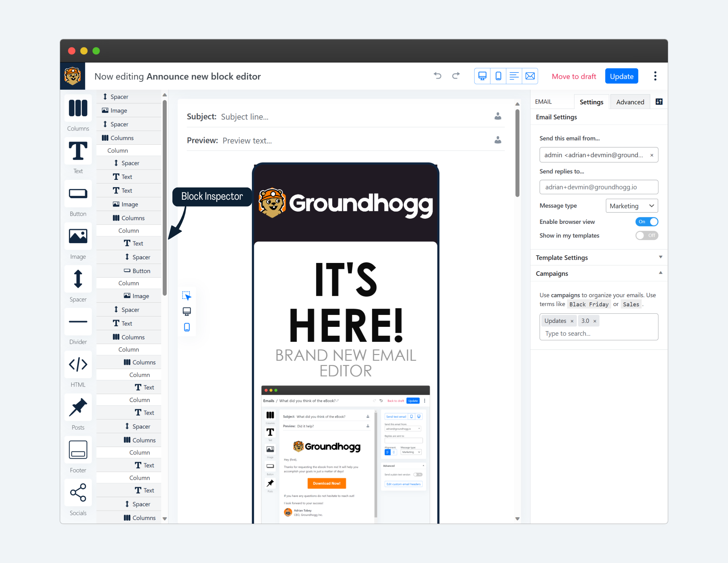Send test email envelope icon
Screen dimensions: 728x563
(530, 76)
